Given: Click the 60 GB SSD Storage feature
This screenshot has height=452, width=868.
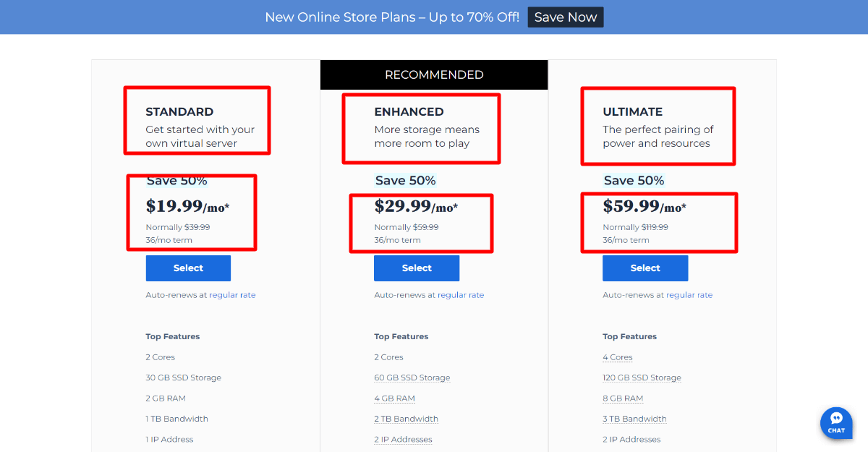Looking at the screenshot, I should [412, 378].
